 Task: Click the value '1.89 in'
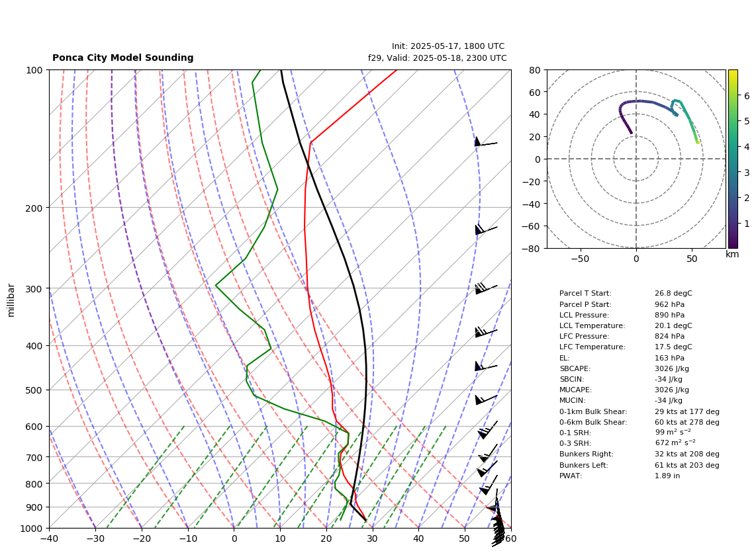667,476
